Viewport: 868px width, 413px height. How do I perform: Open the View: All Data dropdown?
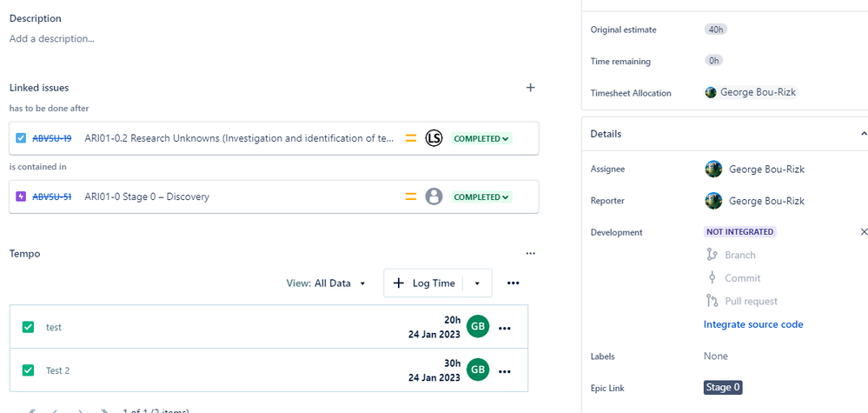coord(327,283)
